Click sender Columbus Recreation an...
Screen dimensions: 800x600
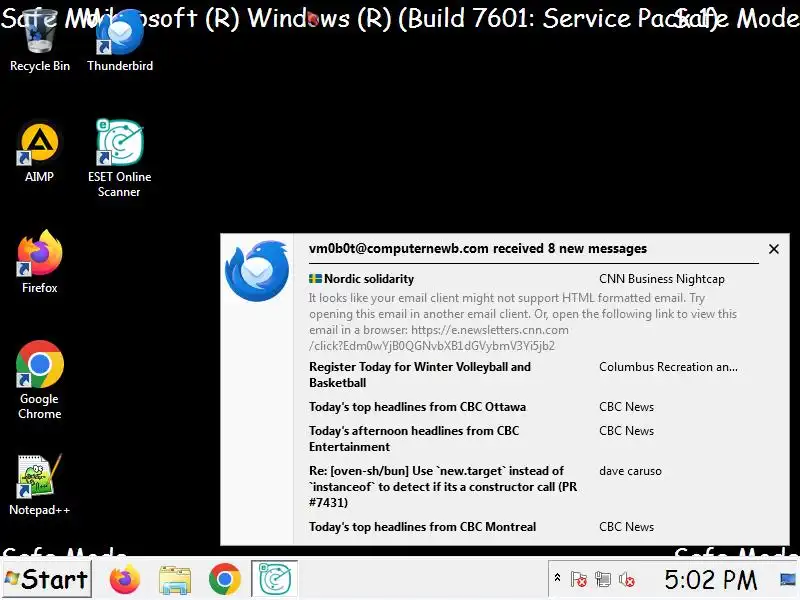[x=668, y=367]
